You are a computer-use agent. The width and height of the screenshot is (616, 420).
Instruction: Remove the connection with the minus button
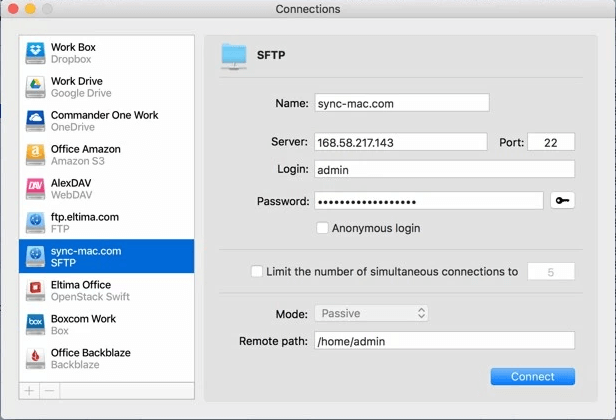[x=50, y=391]
